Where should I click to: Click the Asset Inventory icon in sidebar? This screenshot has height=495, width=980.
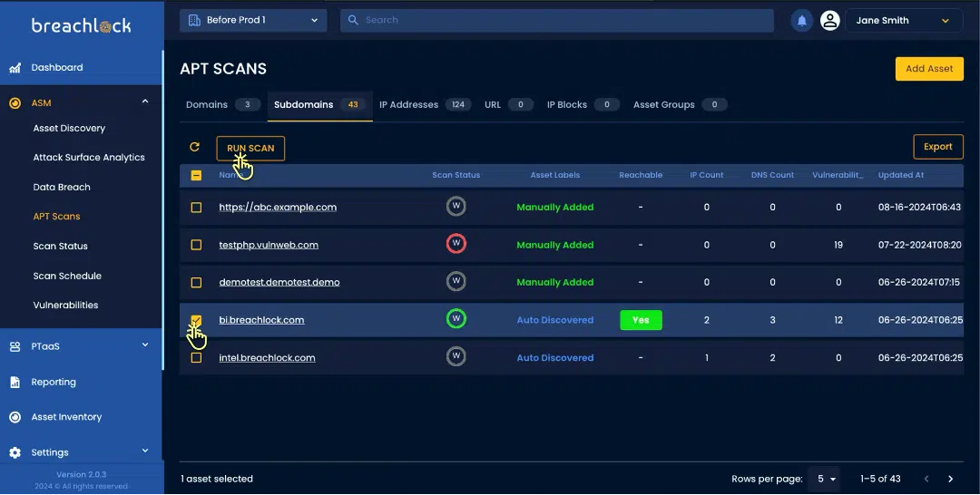click(15, 417)
